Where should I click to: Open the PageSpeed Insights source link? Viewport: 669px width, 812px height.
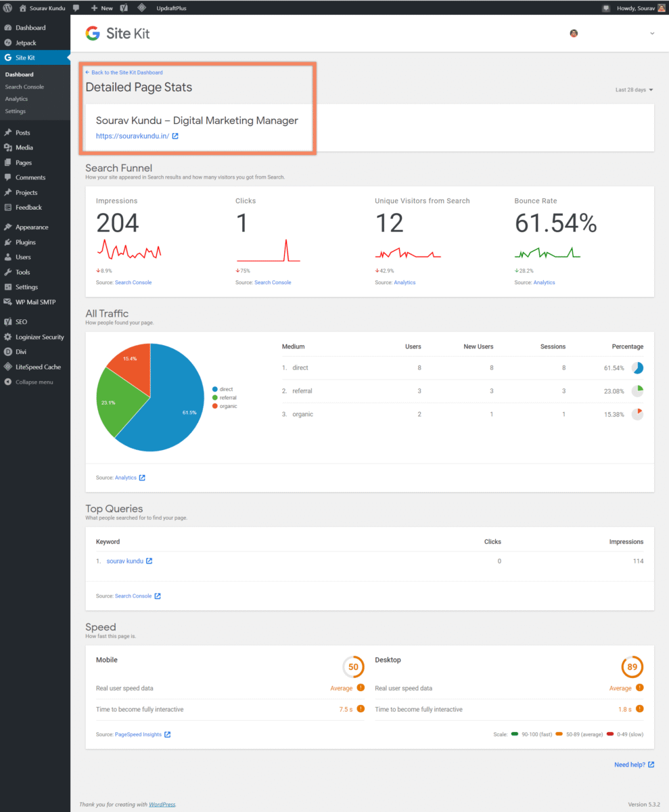pyautogui.click(x=138, y=734)
